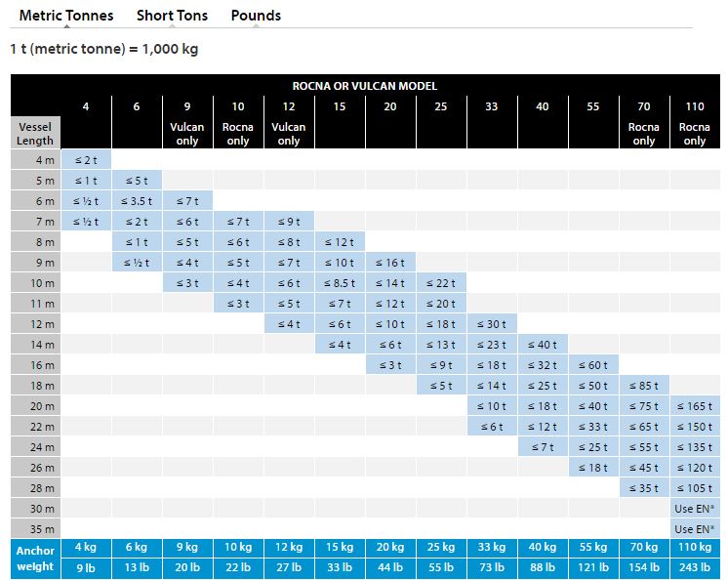This screenshot has width=728, height=580.
Task: Click the '10 m' vessel length row label
Action: (35, 283)
